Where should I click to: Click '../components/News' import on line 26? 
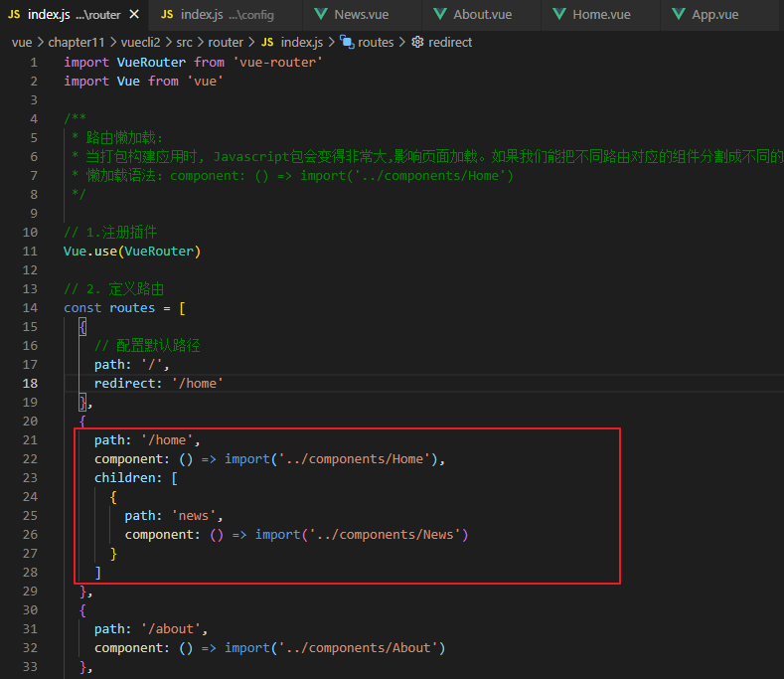385,535
